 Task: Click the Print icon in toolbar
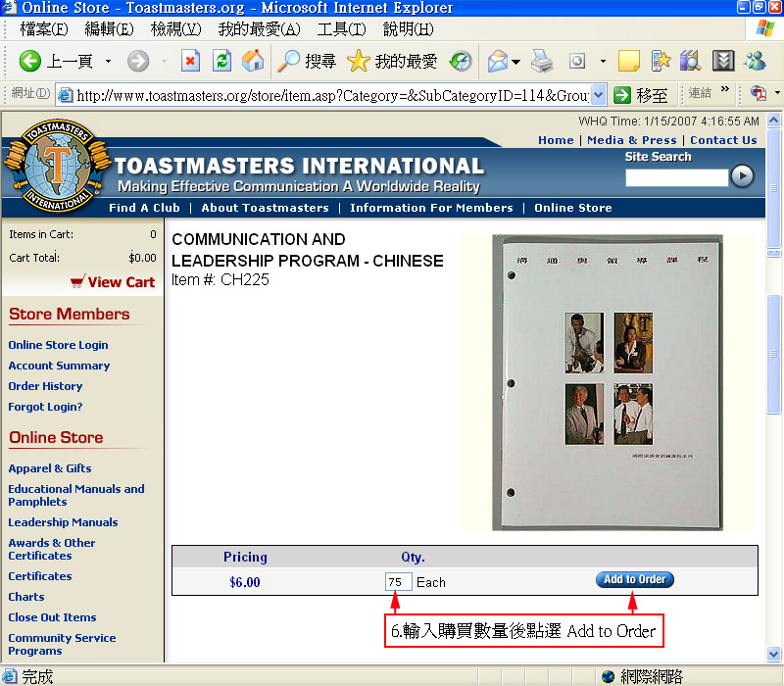[542, 61]
